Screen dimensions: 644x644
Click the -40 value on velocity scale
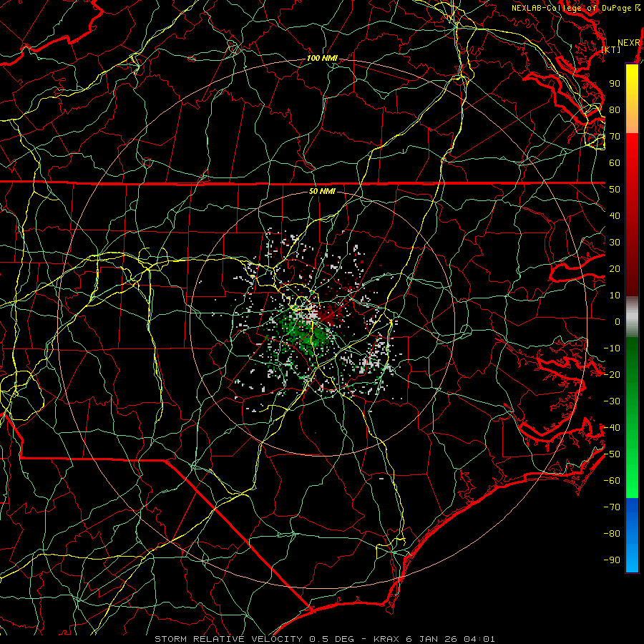612,428
